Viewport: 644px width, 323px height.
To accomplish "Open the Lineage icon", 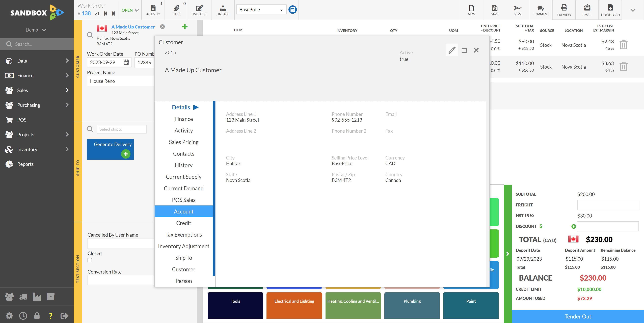I will tap(223, 10).
